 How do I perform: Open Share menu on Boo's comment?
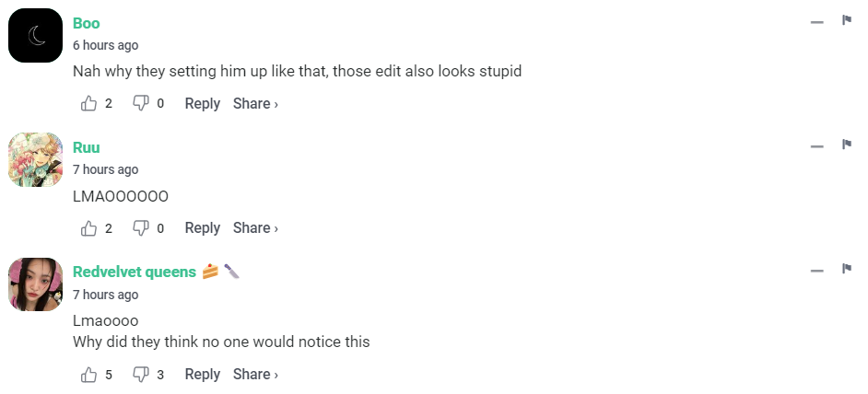pos(255,104)
